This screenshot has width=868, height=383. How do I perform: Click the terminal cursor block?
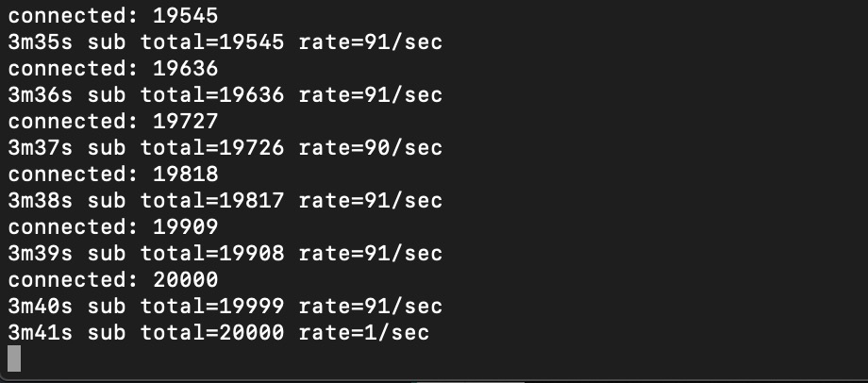[x=14, y=358]
